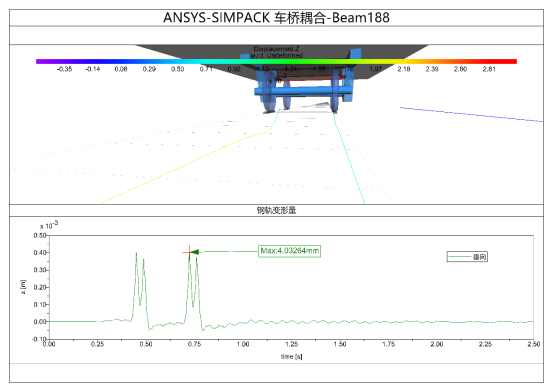Click the 0.29 color legend value
Image resolution: width=554 pixels, height=392 pixels.
click(149, 69)
